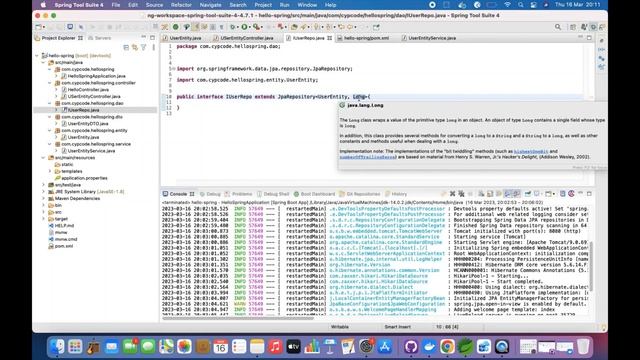Open the Boot Dashboard tab
Image resolution: width=640 pixels, height=360 pixels.
tap(314, 194)
